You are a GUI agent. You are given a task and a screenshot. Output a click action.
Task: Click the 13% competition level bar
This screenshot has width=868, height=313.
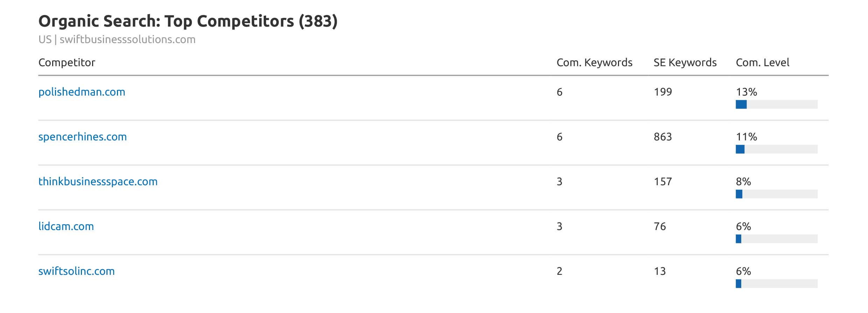tap(776, 104)
